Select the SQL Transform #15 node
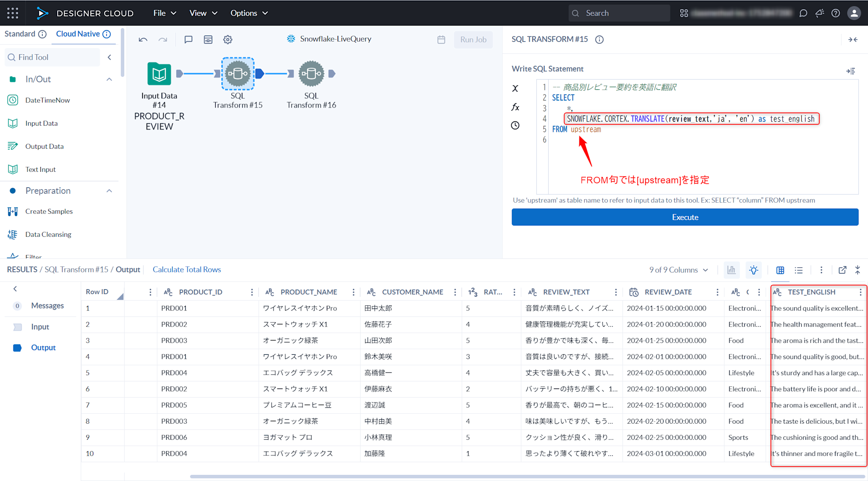The width and height of the screenshot is (868, 481). click(238, 74)
